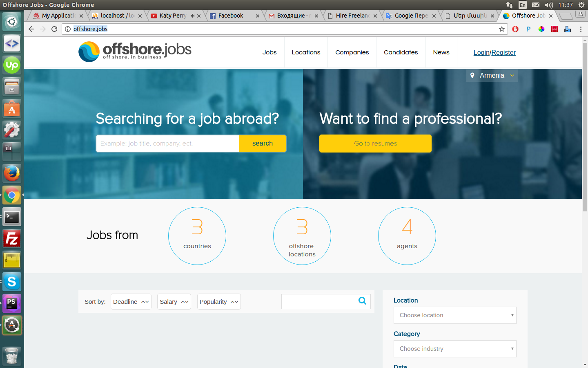Open the mail indicator in the top panel

point(536,5)
